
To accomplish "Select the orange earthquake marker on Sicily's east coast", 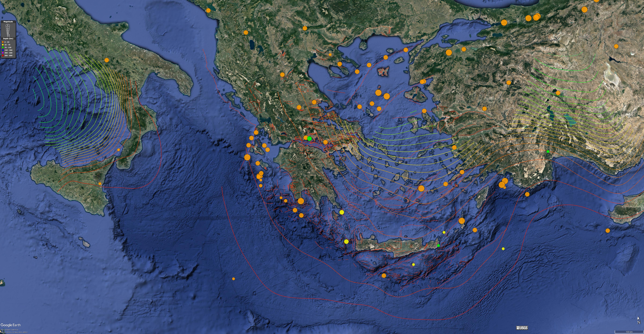I will 100,183.
